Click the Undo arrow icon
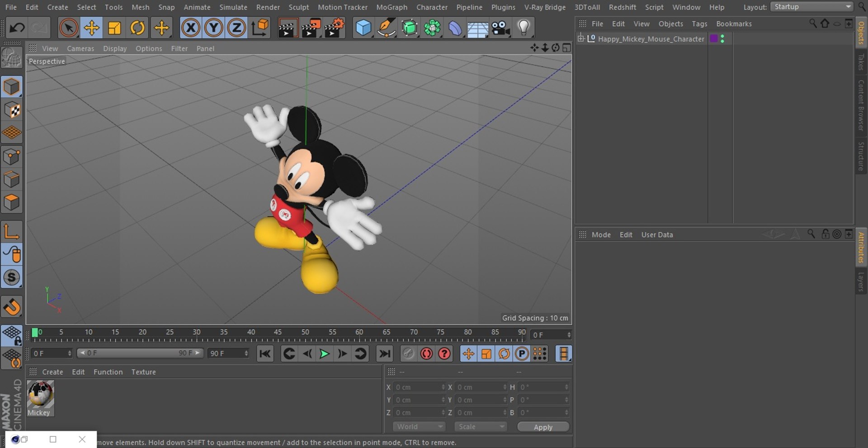Screen dimensions: 868x448 pos(17,28)
